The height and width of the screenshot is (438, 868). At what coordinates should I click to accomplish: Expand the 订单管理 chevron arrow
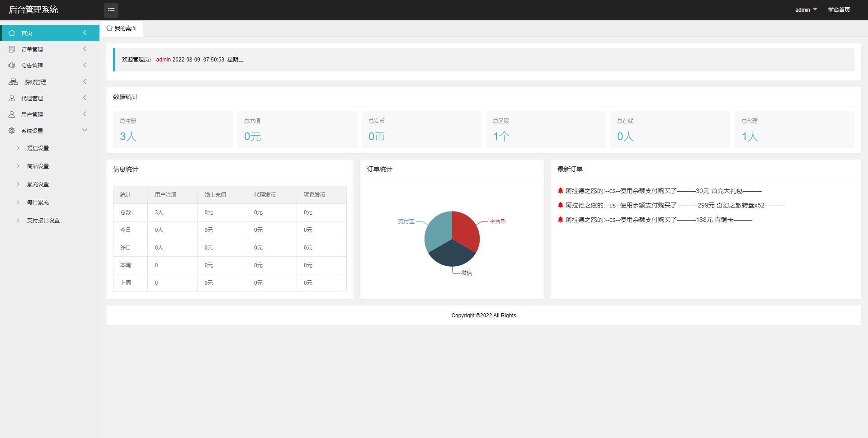click(x=85, y=49)
